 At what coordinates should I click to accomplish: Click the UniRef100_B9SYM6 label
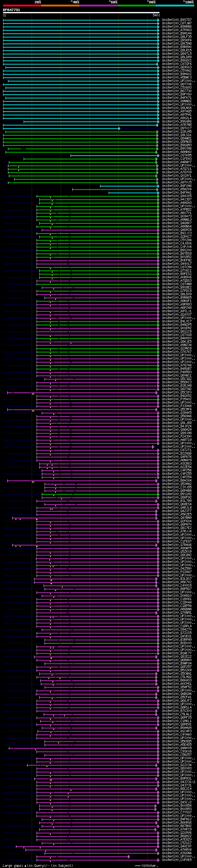click(176, 149)
